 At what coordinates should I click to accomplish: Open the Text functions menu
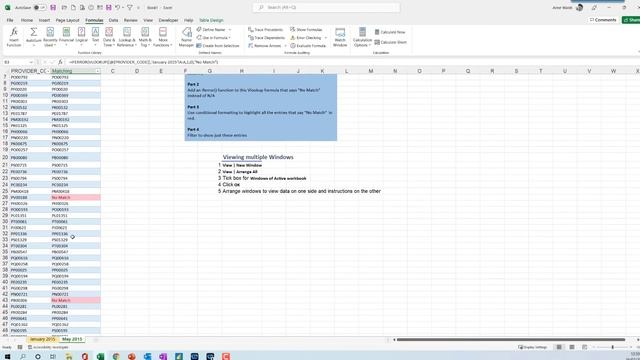pos(95,37)
